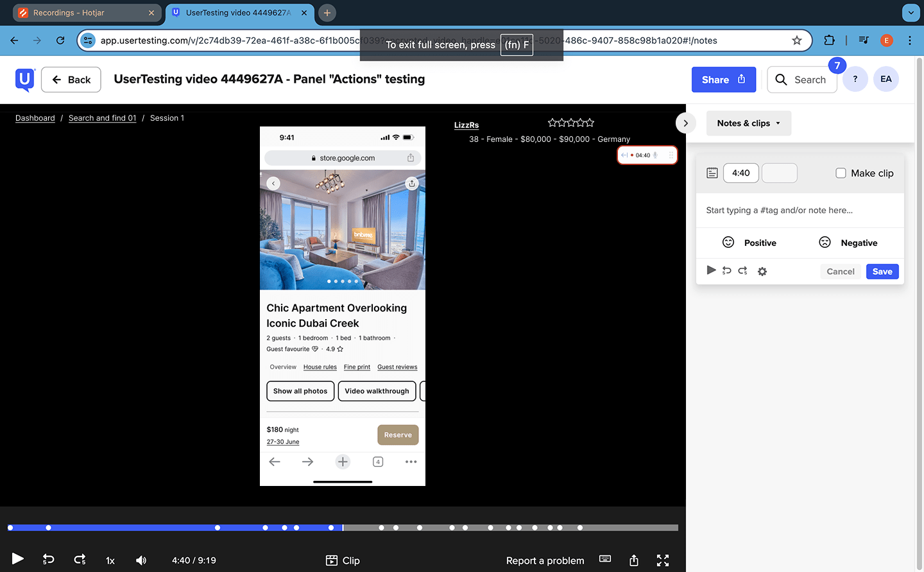Image resolution: width=924 pixels, height=572 pixels.
Task: Click the blue Save button
Action: (x=882, y=272)
